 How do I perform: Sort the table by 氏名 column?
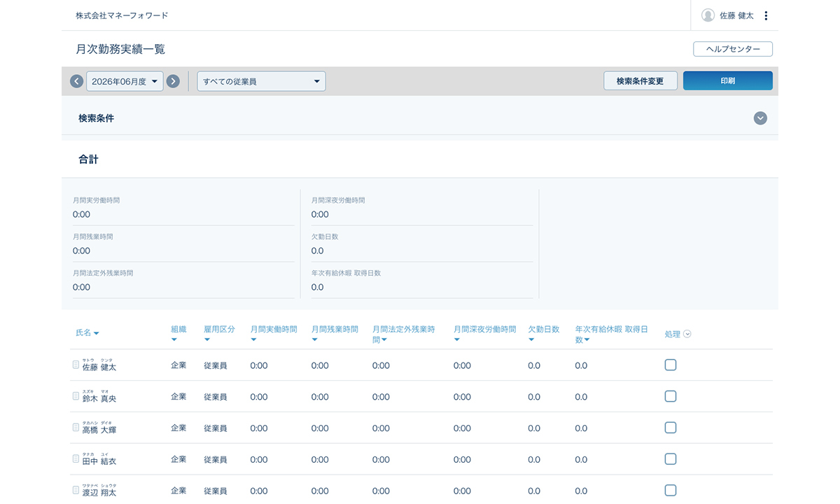pos(87,333)
